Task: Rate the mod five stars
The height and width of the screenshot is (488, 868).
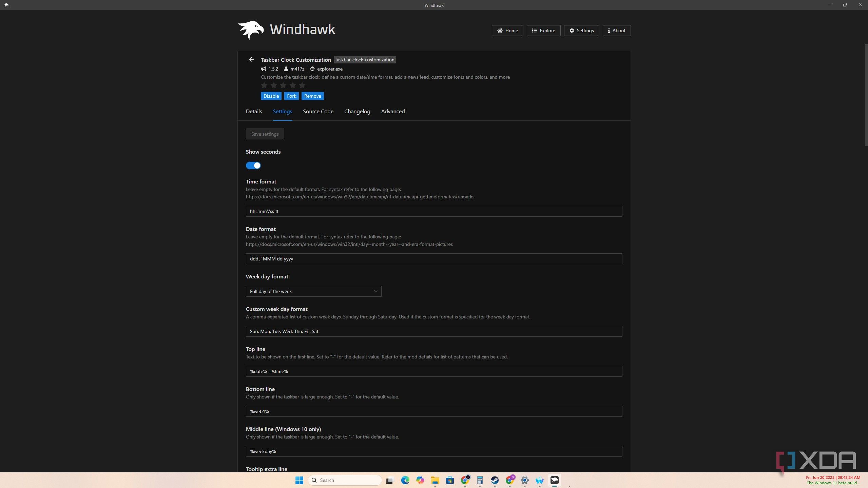Action: pyautogui.click(x=302, y=85)
